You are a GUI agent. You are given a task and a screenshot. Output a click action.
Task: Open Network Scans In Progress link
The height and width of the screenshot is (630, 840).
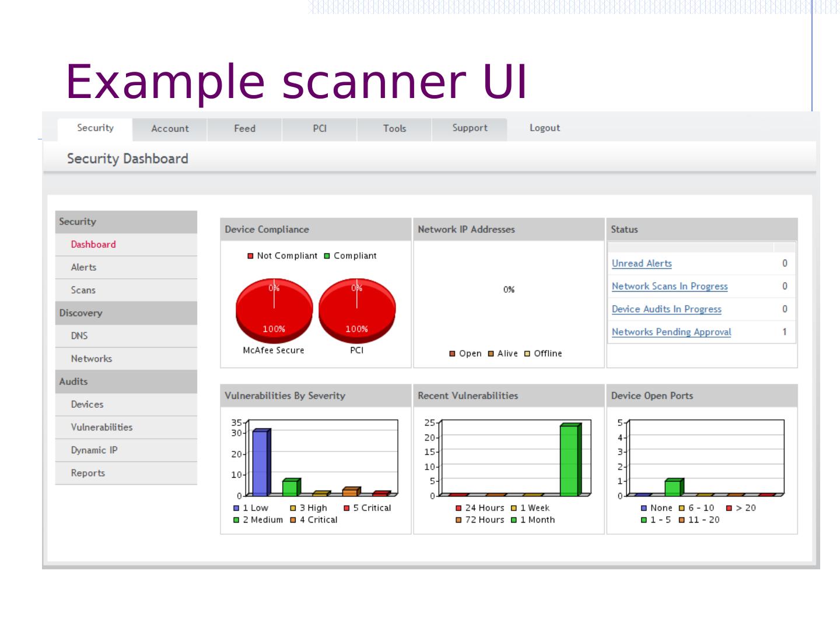(670, 286)
